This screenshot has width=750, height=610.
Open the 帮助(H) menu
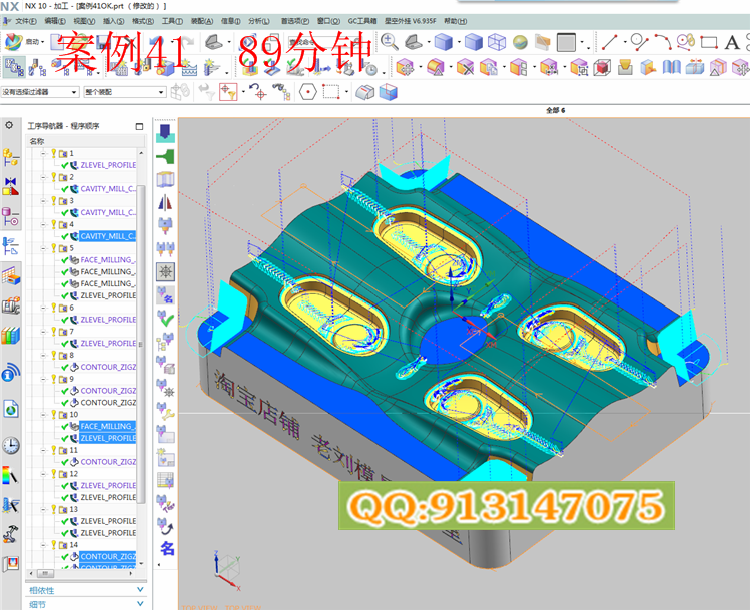pyautogui.click(x=455, y=21)
